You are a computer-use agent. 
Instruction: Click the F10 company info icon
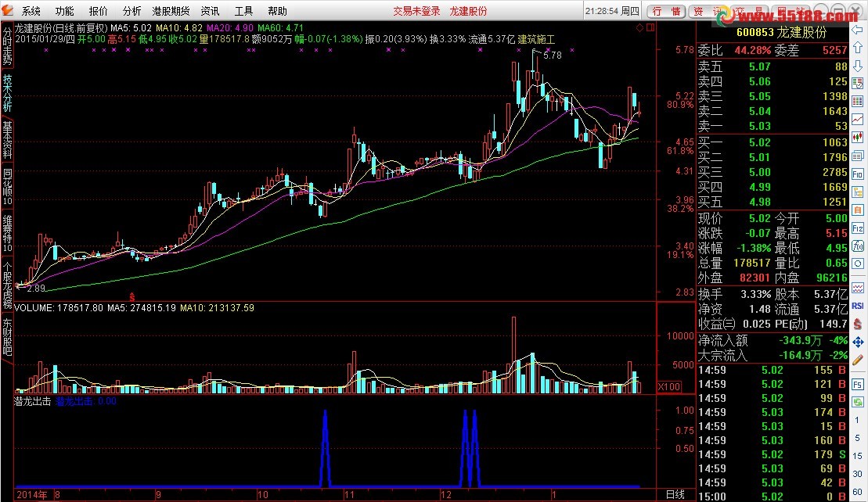(858, 174)
